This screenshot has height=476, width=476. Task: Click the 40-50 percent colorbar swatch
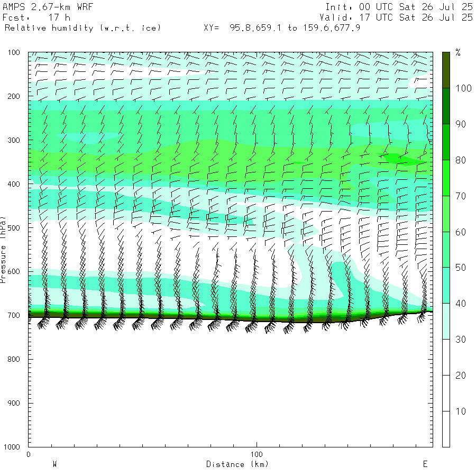click(x=446, y=286)
